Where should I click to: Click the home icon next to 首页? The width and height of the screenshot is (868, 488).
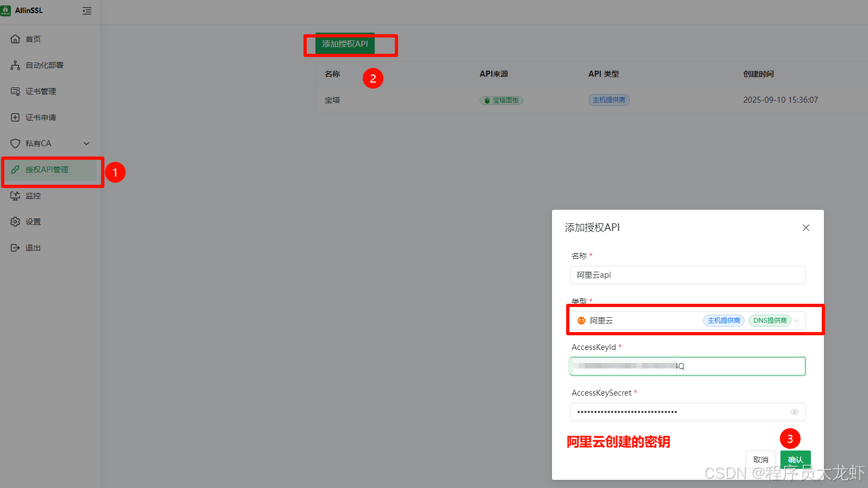[15, 39]
